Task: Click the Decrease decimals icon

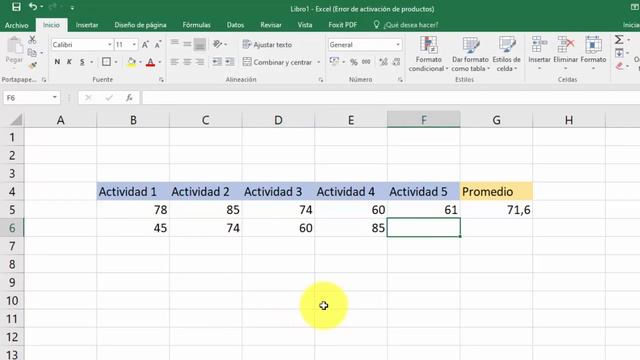Action: 396,62
